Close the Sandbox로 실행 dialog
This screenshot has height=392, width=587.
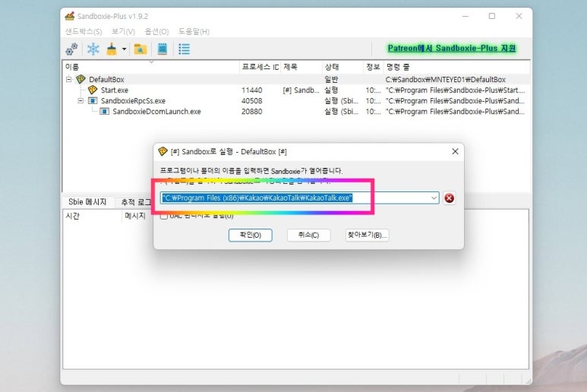pyautogui.click(x=455, y=151)
